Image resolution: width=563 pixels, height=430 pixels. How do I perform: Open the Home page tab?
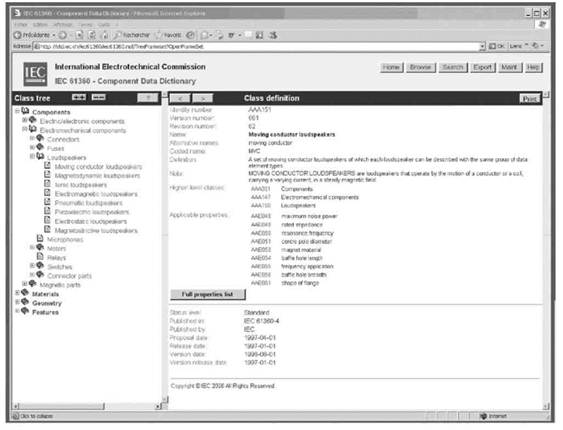(391, 67)
